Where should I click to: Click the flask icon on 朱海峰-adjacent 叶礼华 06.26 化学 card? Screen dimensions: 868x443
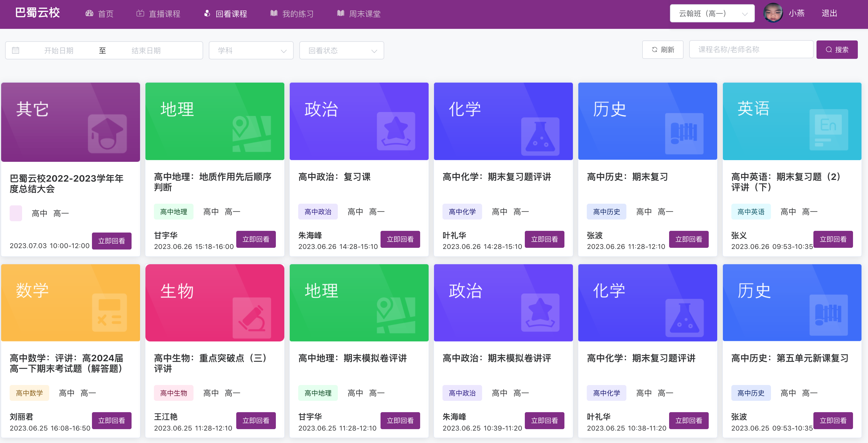point(540,136)
